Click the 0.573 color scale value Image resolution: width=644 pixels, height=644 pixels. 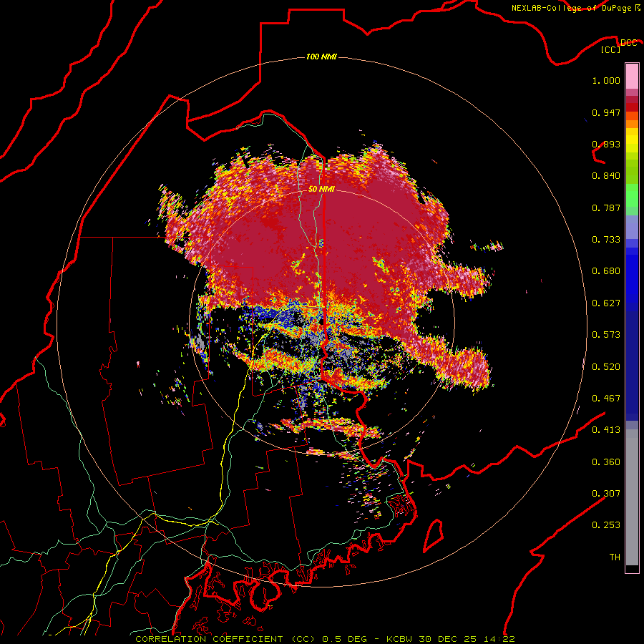tap(606, 335)
